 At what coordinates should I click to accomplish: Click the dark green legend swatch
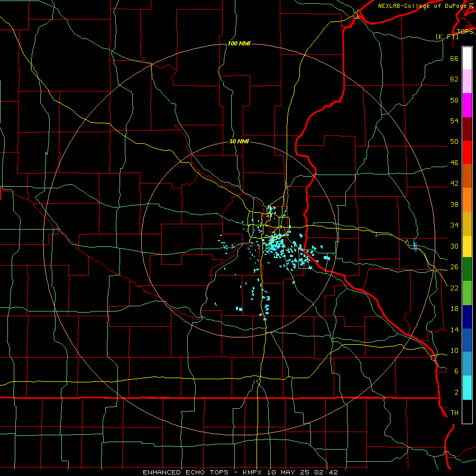467,269
